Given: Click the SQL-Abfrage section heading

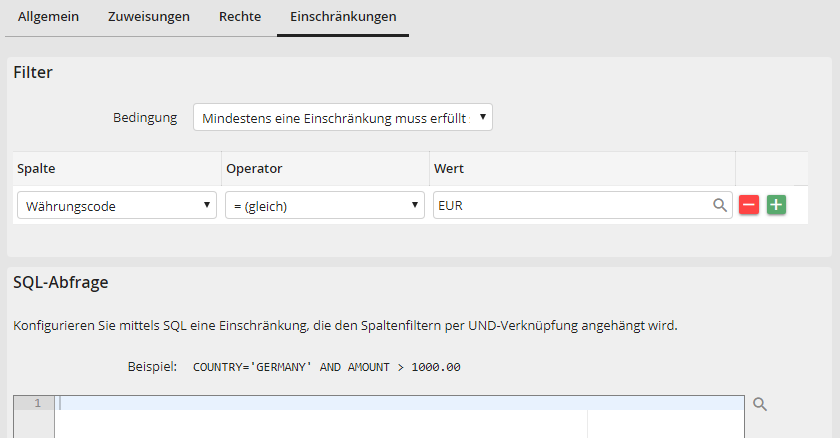Looking at the screenshot, I should click(60, 282).
